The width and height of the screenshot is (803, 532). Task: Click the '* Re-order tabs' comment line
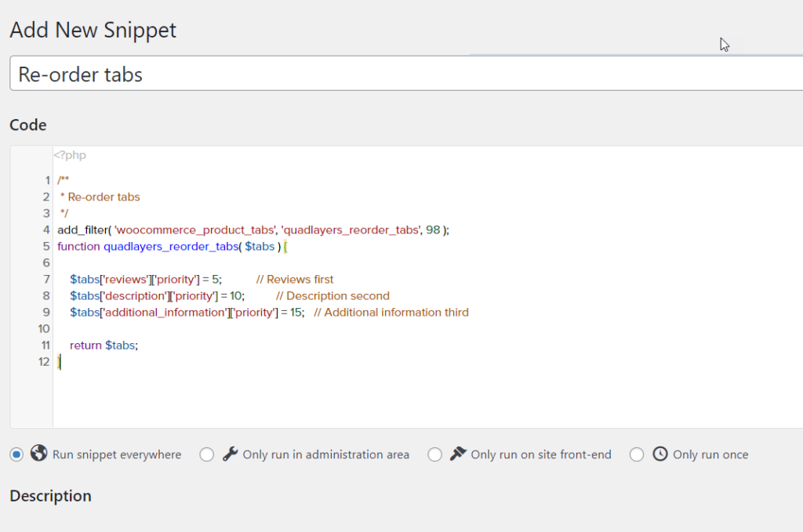point(100,197)
